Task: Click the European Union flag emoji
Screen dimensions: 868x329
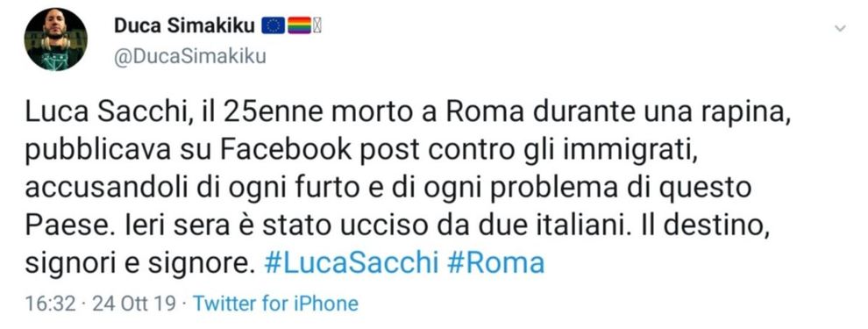Action: click(x=273, y=25)
